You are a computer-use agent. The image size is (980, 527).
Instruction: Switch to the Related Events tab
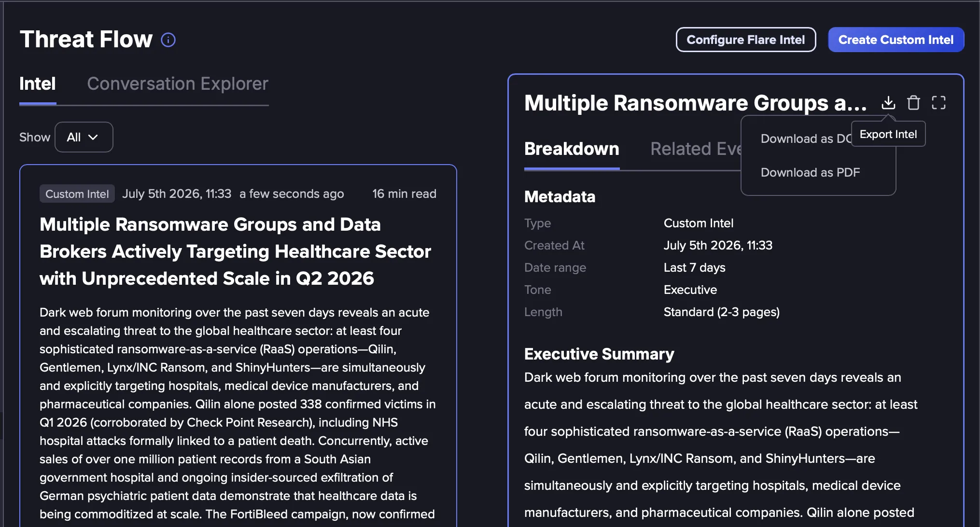pos(696,149)
